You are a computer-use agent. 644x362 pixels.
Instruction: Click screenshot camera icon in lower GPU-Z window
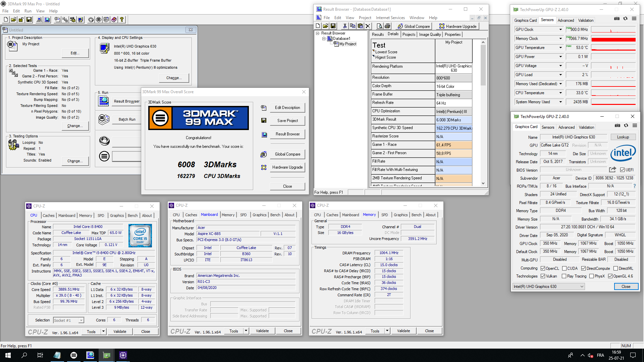point(618,126)
